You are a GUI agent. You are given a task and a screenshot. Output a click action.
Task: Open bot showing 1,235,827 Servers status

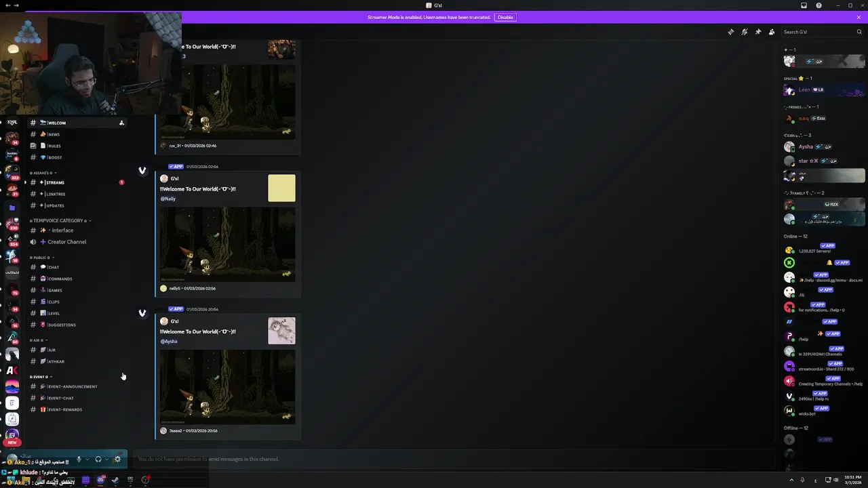(824, 248)
